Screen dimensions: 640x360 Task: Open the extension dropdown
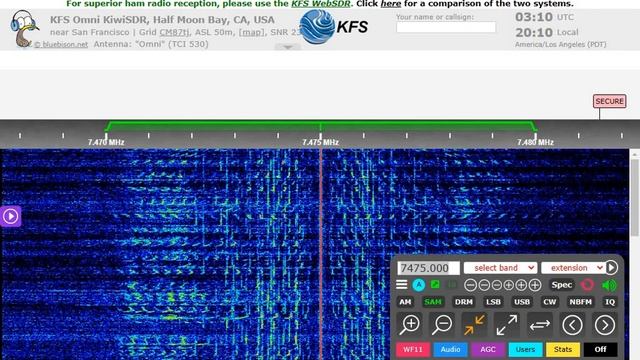tap(573, 268)
